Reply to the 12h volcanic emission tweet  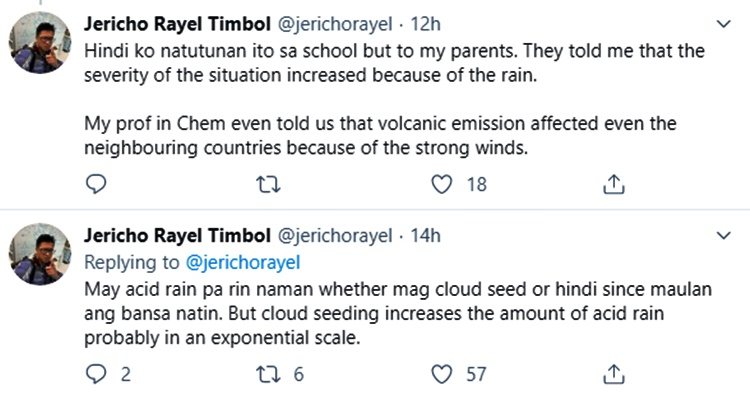(x=96, y=184)
